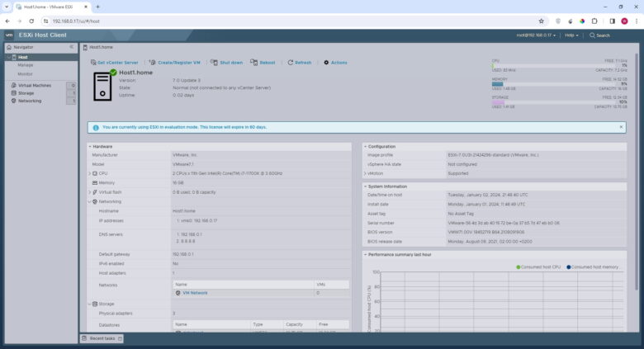Collapse the Navigator panel with the arrows icon
644x349 pixels.
click(72, 47)
